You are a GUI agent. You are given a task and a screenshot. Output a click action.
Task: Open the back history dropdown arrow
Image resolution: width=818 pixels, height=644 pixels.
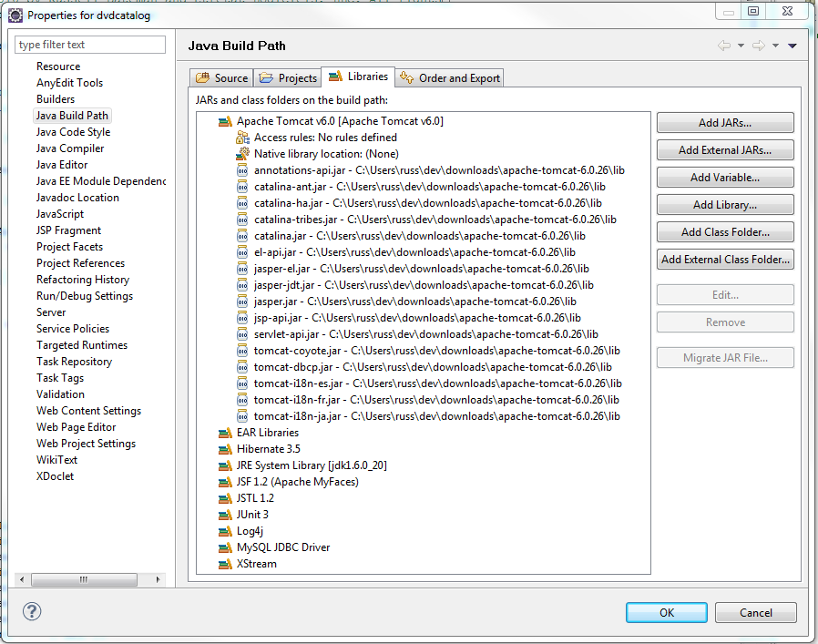[741, 46]
